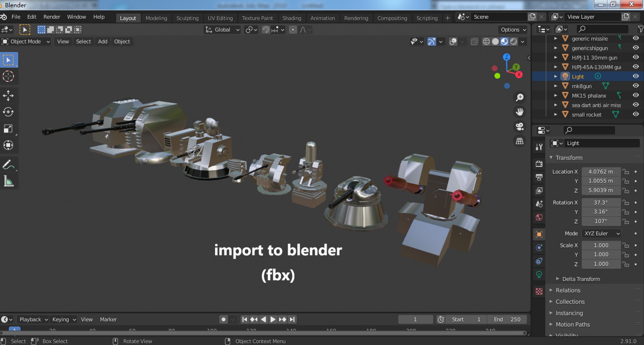Hide the Light object
The height and width of the screenshot is (345, 644).
pyautogui.click(x=636, y=76)
